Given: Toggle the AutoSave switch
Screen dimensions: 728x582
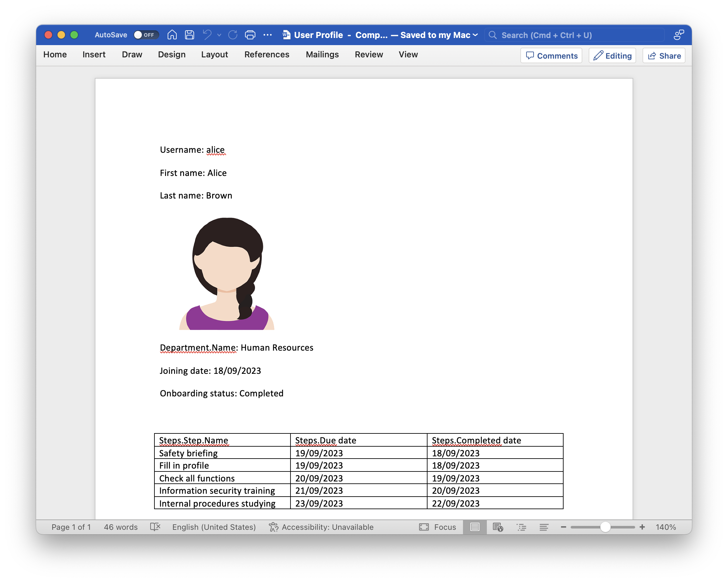Looking at the screenshot, I should point(146,35).
